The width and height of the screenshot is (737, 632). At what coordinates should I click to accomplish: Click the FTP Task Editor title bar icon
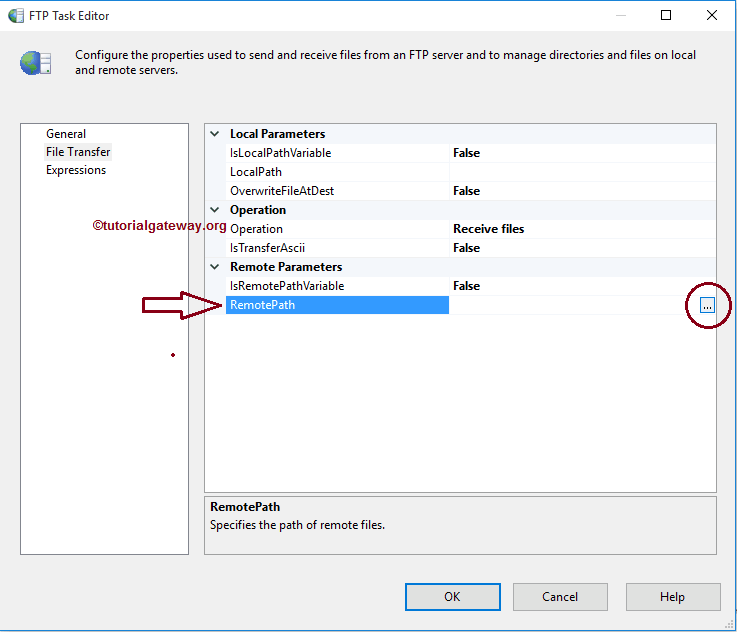(x=16, y=16)
